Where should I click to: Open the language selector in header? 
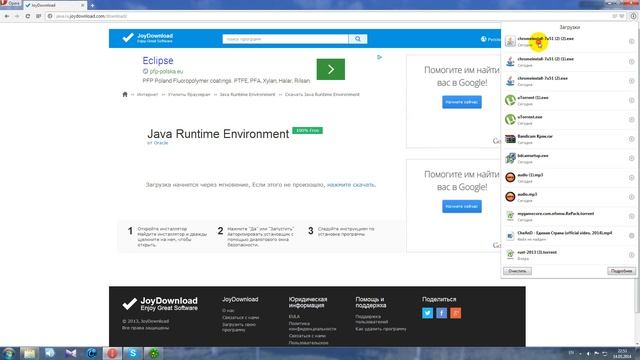click(490, 39)
